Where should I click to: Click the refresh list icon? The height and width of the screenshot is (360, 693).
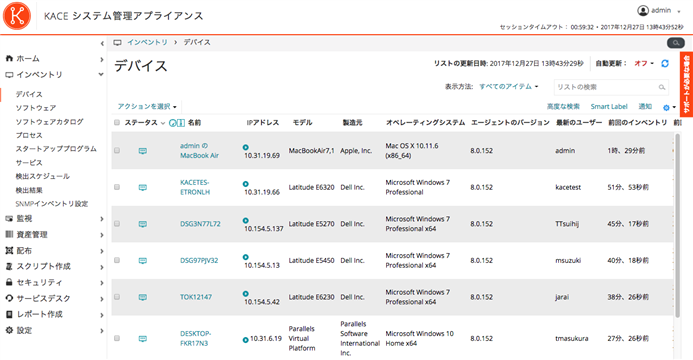coord(665,64)
